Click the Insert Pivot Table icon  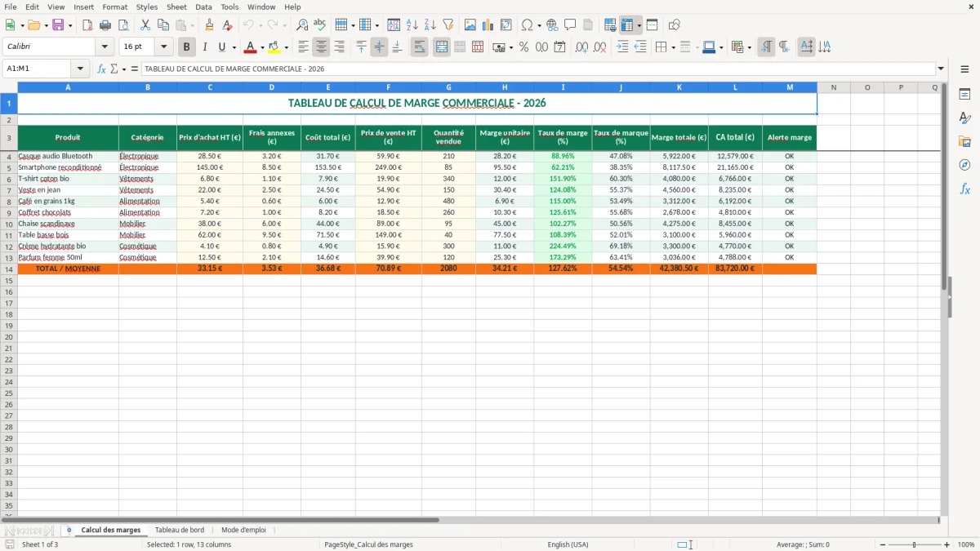pyautogui.click(x=506, y=25)
